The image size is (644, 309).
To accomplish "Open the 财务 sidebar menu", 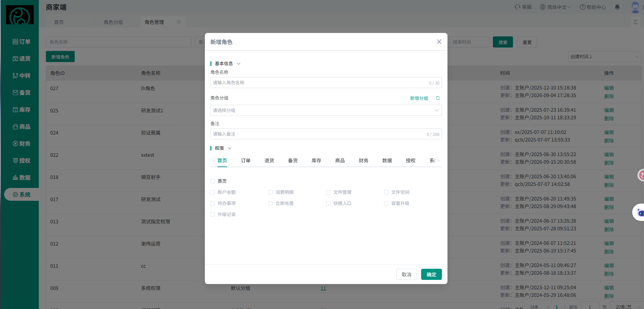I will 21,144.
